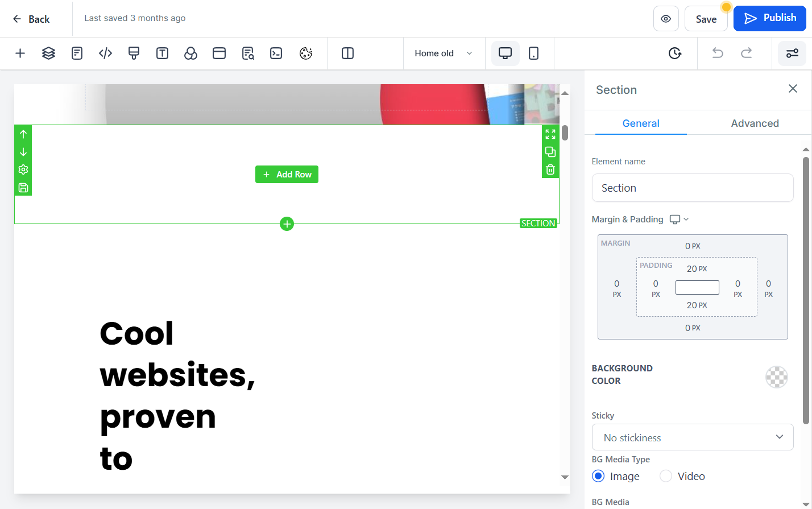812x509 pixels.
Task: Duplicate the section with clone icon
Action: coord(550,152)
